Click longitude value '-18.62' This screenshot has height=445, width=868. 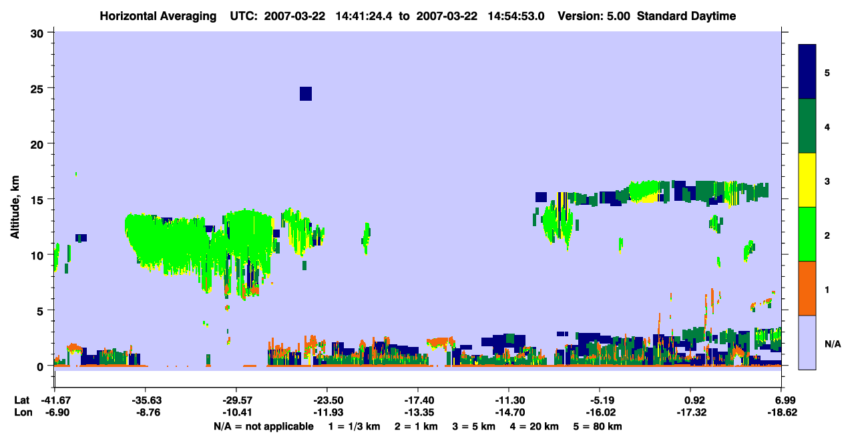(x=782, y=413)
